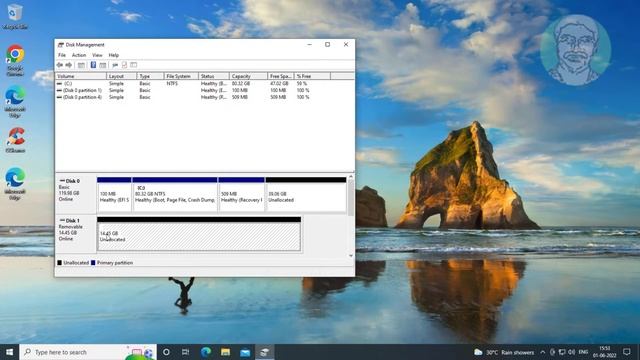Screen dimensions: 640x360
Task: Open the weather widget showing Rain showers
Action: tap(504, 352)
